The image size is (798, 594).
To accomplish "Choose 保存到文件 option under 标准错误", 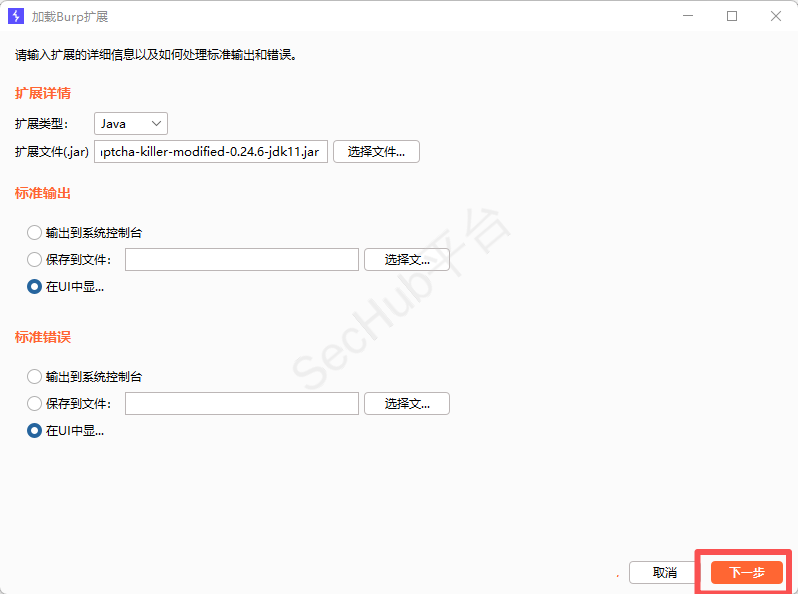I will point(35,404).
